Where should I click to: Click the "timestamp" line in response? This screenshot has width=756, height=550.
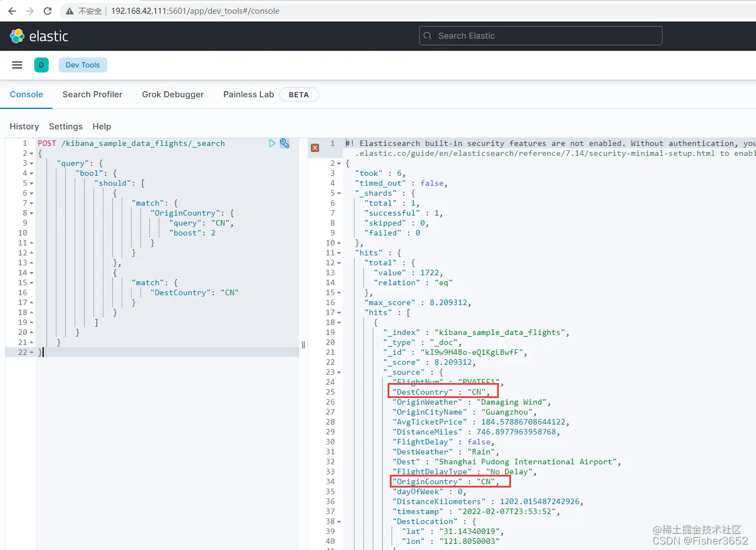476,512
